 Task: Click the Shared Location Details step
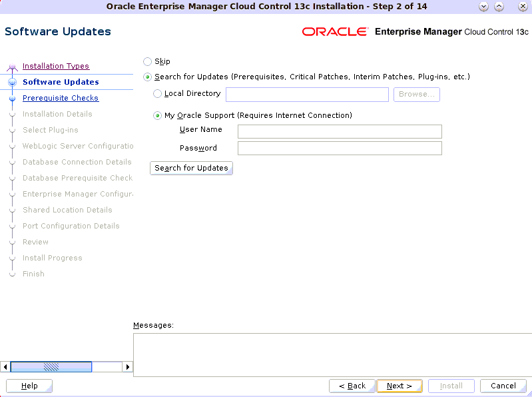click(x=67, y=209)
